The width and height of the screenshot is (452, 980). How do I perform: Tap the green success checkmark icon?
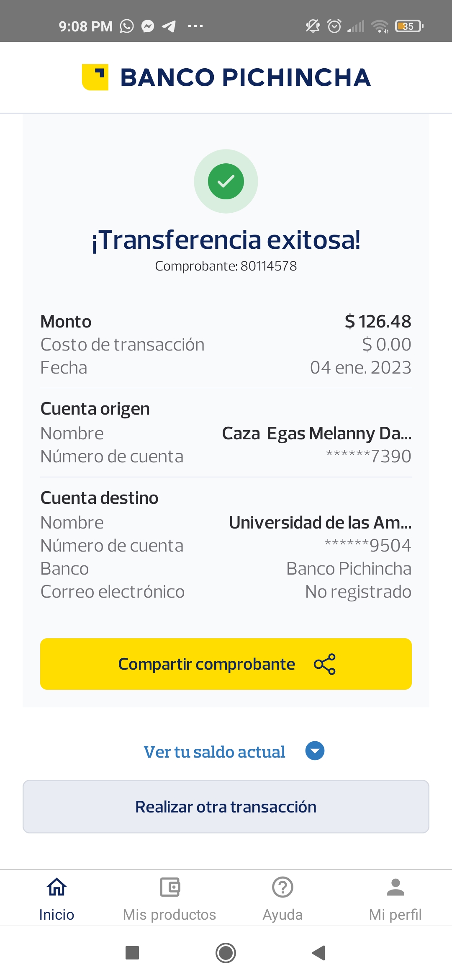click(226, 181)
